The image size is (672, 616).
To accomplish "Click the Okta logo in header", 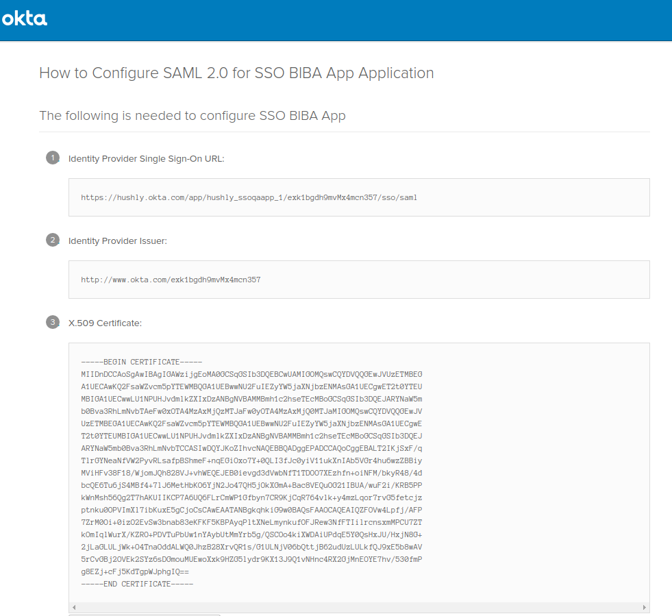I will pyautogui.click(x=25, y=19).
